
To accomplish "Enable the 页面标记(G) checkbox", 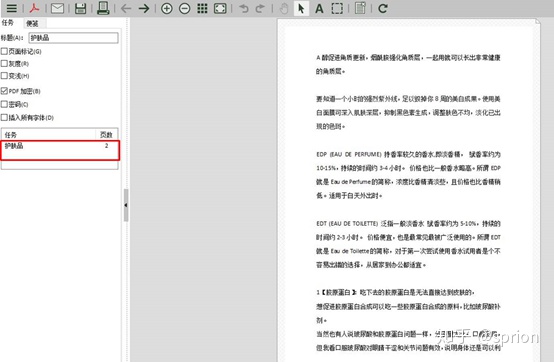I will pyautogui.click(x=4, y=52).
